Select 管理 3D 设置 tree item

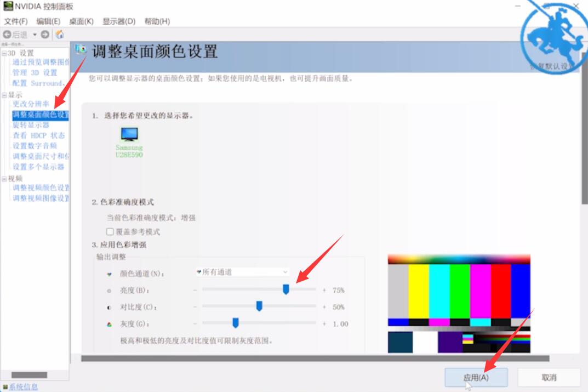[x=35, y=72]
